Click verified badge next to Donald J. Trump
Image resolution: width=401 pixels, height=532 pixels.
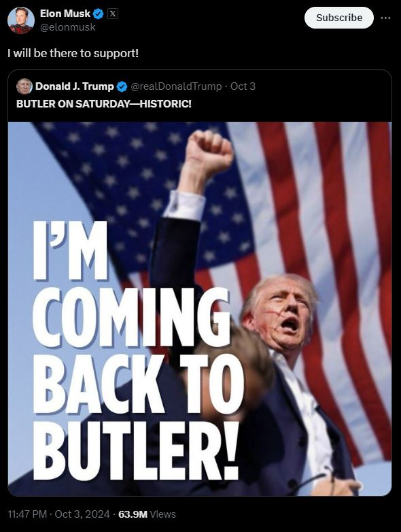[x=122, y=86]
